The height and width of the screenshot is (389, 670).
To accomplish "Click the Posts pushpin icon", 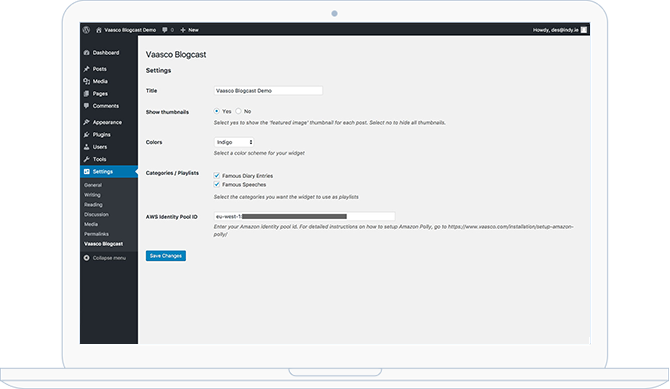I will point(87,69).
